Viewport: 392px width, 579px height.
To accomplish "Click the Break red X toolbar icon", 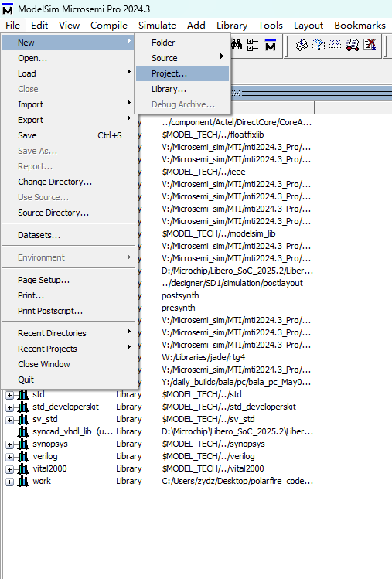I will pos(370,45).
